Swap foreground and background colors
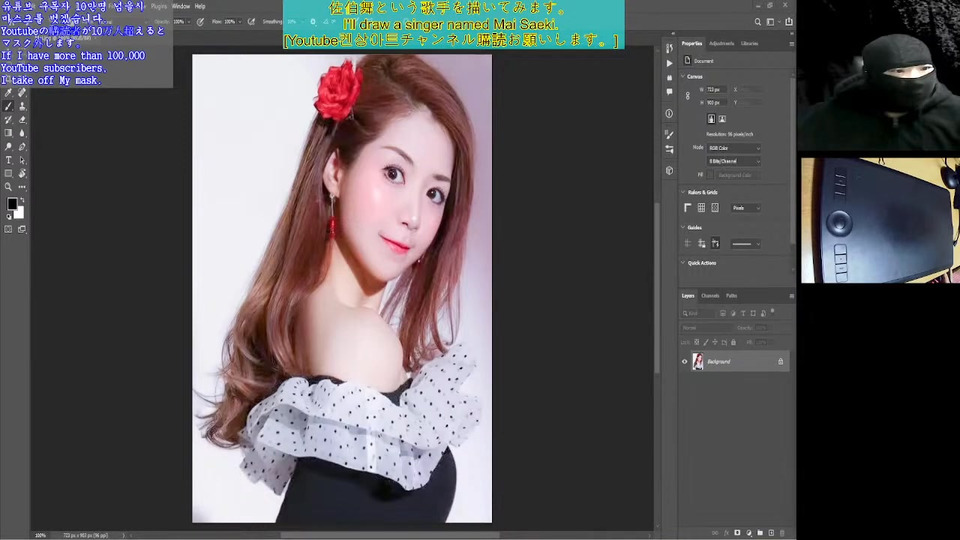960x540 pixels. pos(22,200)
